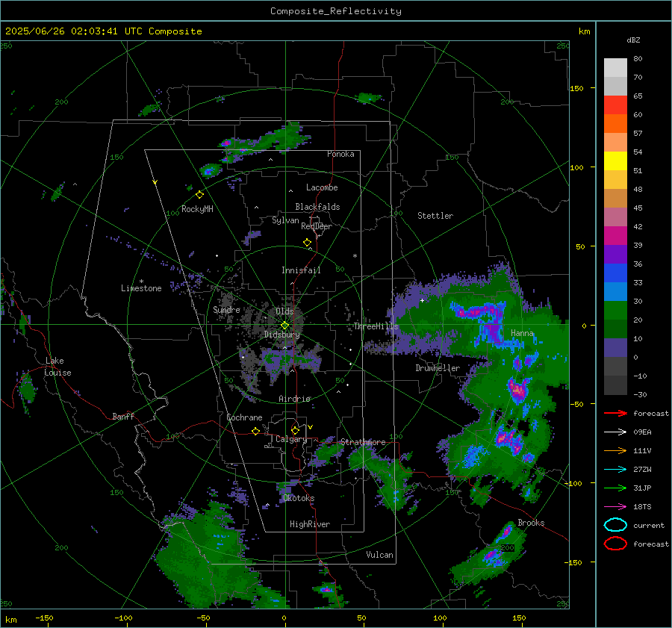
Task: Click the orange swatch between 60 and 57 dBZ
Action: pos(615,124)
